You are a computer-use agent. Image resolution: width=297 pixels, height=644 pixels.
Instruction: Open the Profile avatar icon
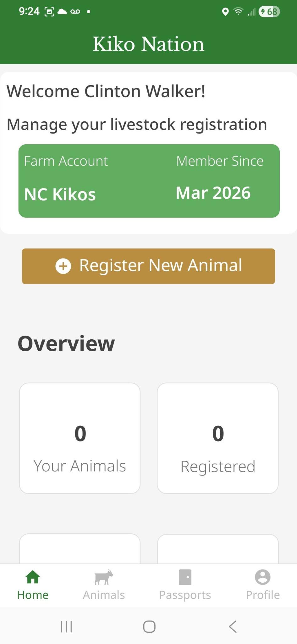coord(262,576)
